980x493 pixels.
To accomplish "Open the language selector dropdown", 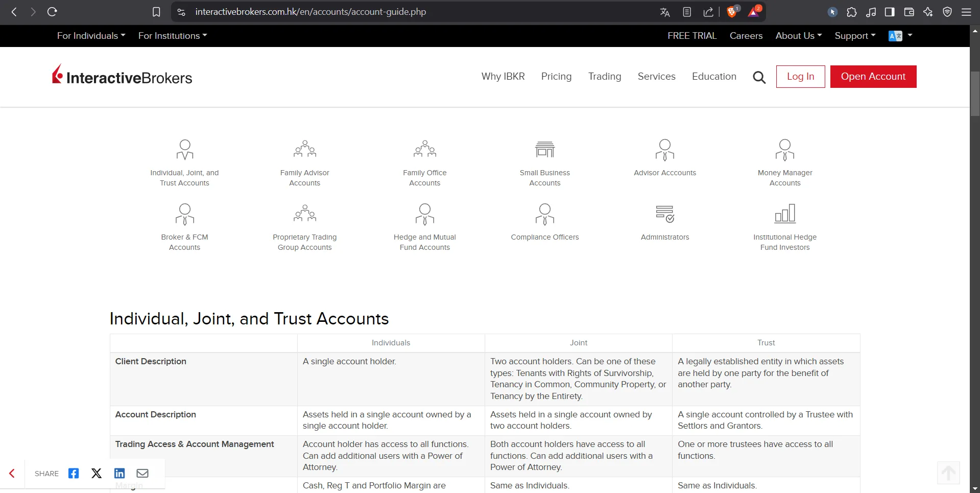I will (900, 36).
